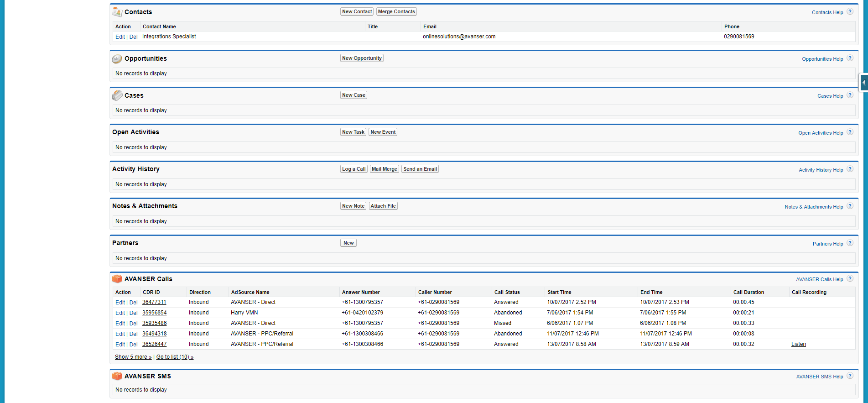Create a New Opportunity
The height and width of the screenshot is (403, 868).
click(x=362, y=58)
